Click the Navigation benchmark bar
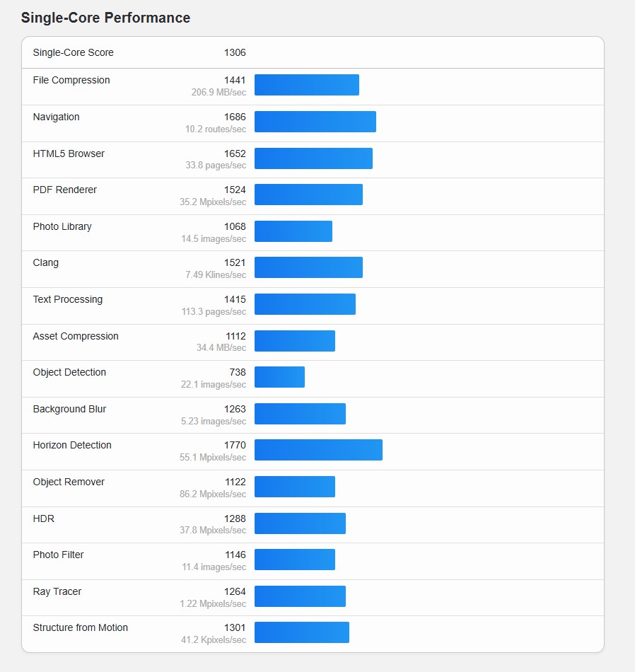 pyautogui.click(x=315, y=122)
